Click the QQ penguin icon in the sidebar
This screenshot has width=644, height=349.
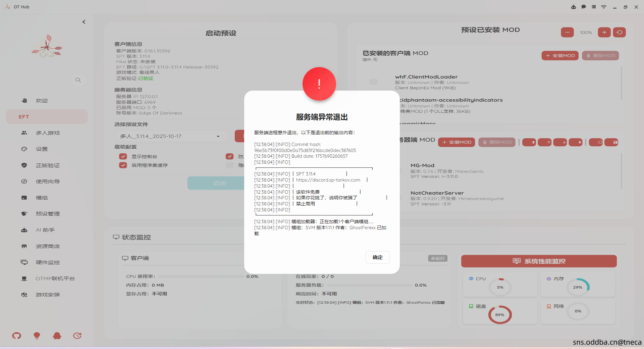tap(57, 336)
